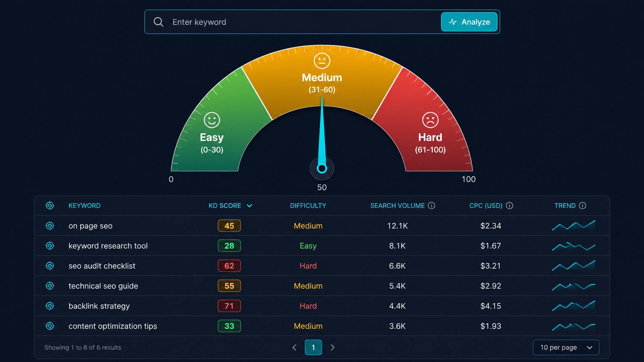This screenshot has width=644, height=362.
Task: Click the frowning face icon in Hard segment
Action: [430, 120]
